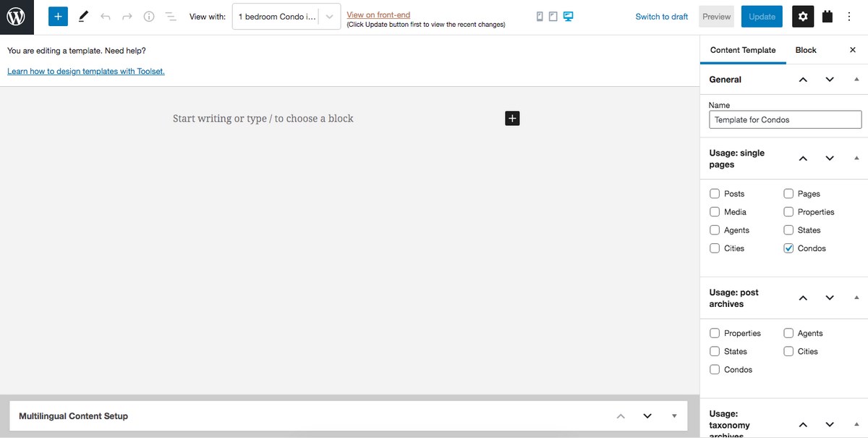Move Usage: single pages panel down
Image resolution: width=868 pixels, height=438 pixels.
pos(830,159)
